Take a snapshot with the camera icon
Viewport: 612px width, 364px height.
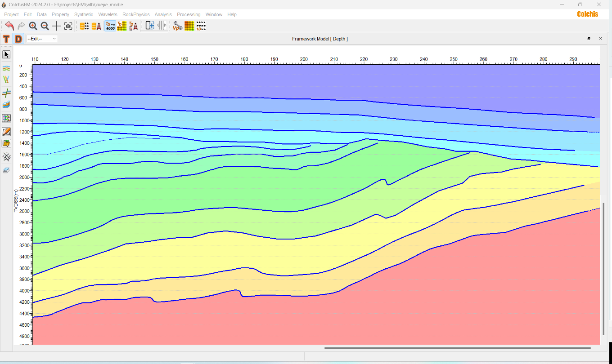pyautogui.click(x=68, y=26)
